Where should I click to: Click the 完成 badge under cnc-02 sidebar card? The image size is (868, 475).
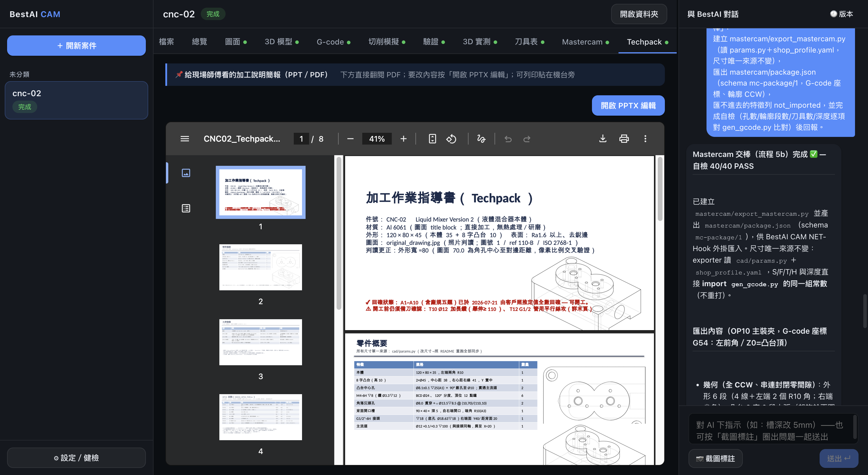pyautogui.click(x=25, y=107)
